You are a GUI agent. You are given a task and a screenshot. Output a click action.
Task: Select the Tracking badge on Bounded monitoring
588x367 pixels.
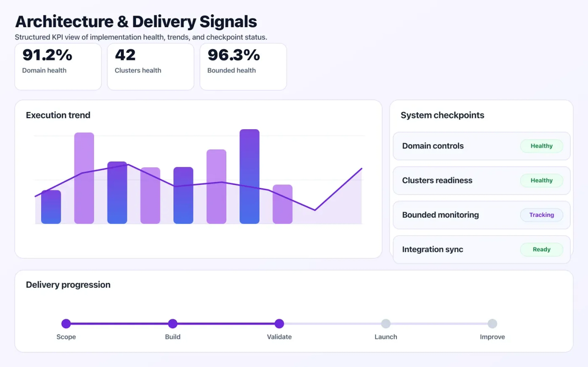click(x=541, y=215)
